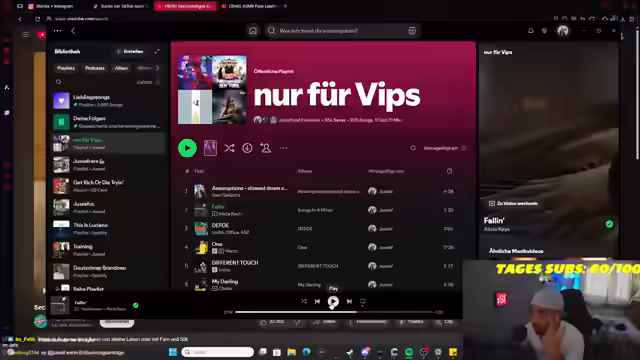The width and height of the screenshot is (640, 360).
Task: Select the Playlists filter chip
Action: (x=66, y=68)
